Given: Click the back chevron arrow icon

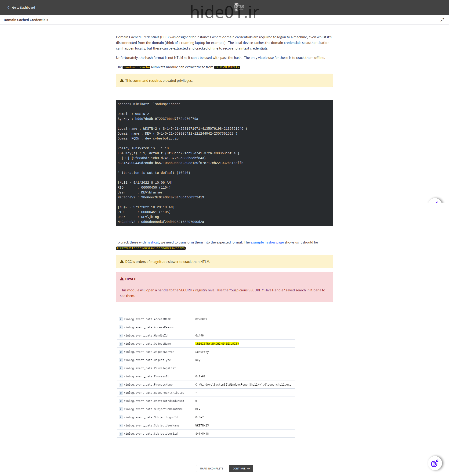Looking at the screenshot, I should 8,7.
